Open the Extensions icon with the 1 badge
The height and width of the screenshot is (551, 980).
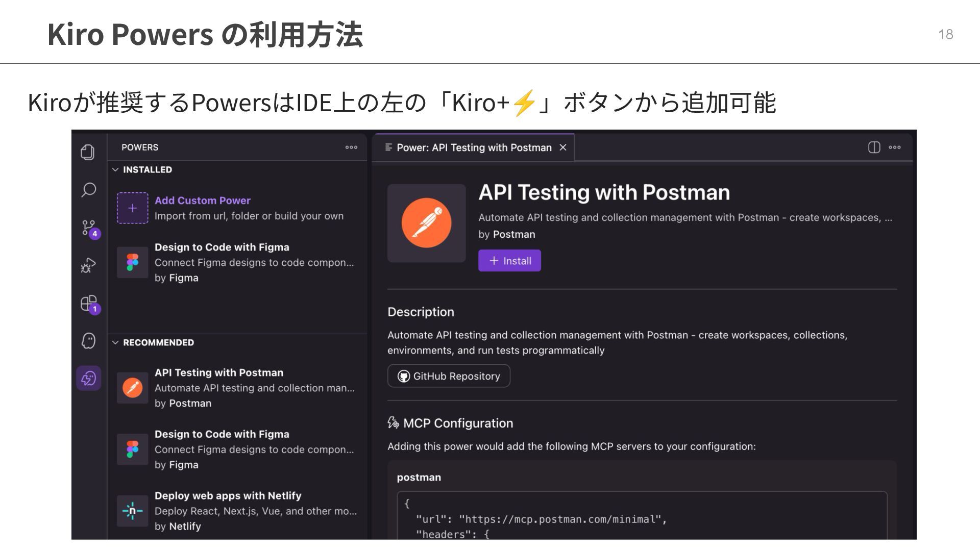click(89, 303)
